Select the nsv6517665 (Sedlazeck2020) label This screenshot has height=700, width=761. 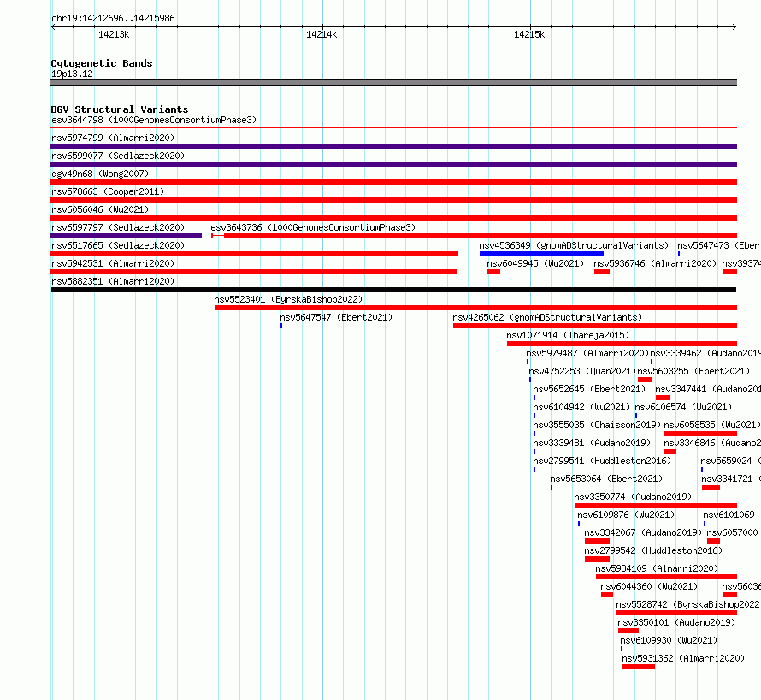pyautogui.click(x=118, y=245)
